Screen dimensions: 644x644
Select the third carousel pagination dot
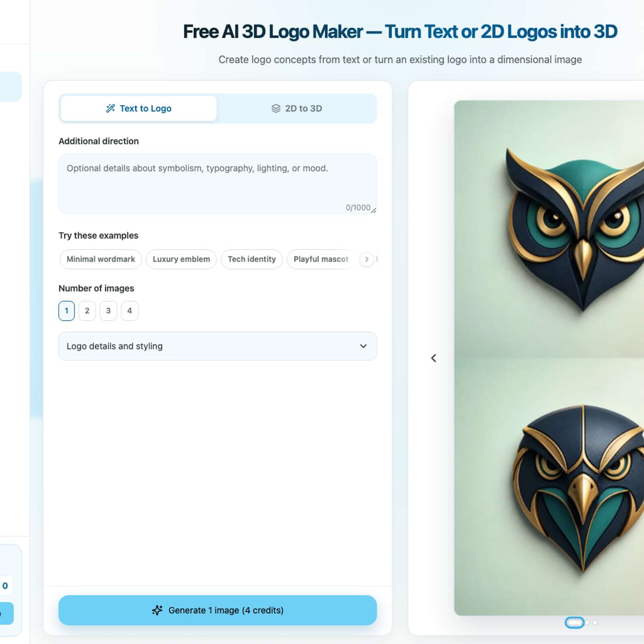pyautogui.click(x=595, y=623)
